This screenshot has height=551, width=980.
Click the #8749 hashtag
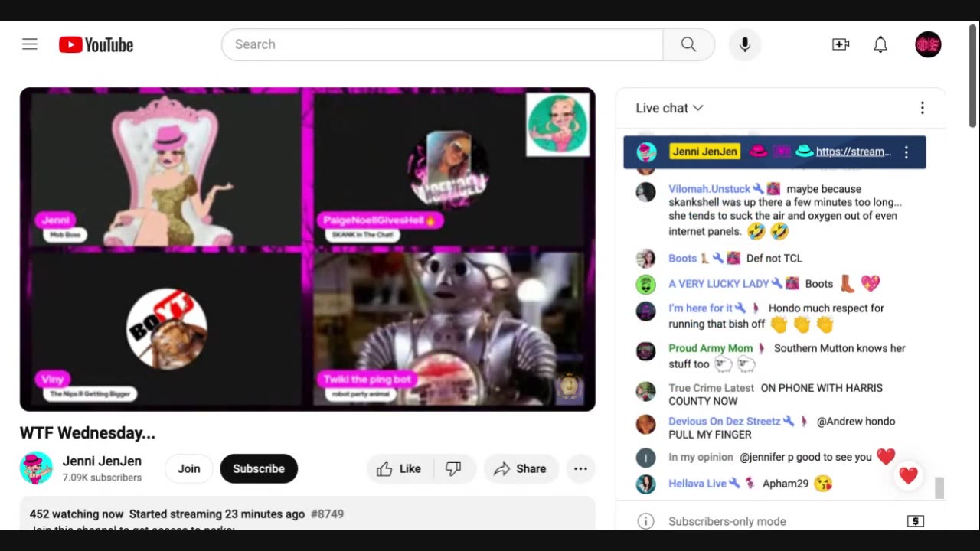pyautogui.click(x=327, y=514)
